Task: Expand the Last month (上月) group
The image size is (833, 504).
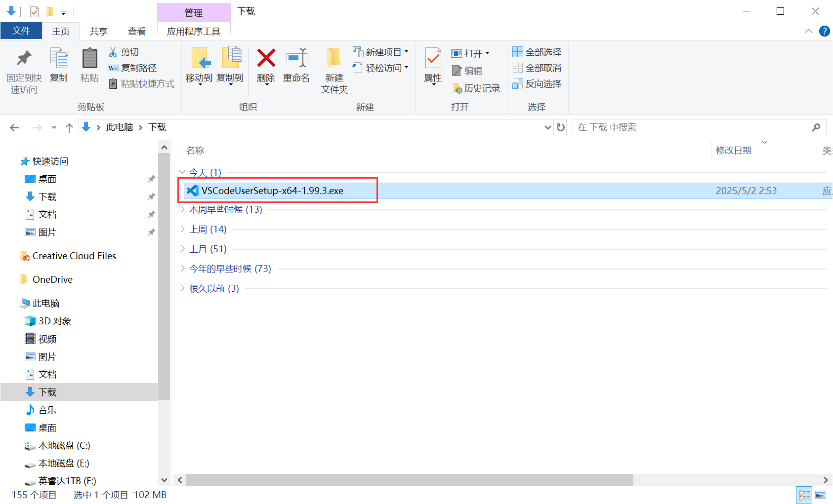Action: click(x=182, y=249)
